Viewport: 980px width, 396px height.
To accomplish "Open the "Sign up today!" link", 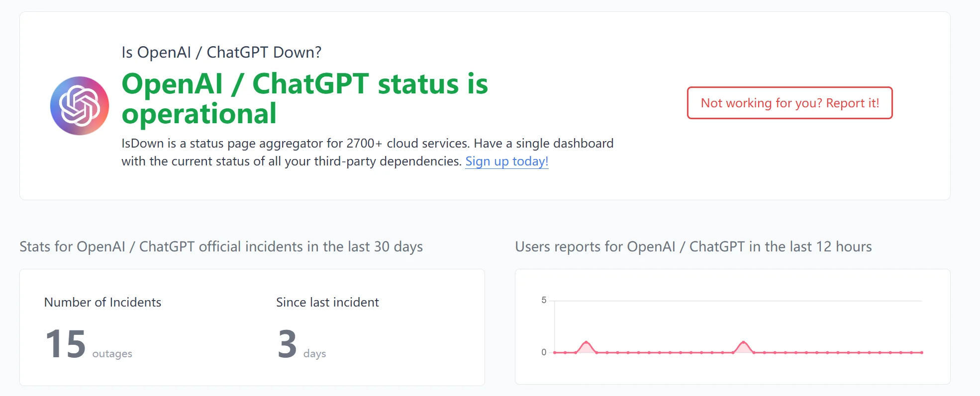I will 506,161.
